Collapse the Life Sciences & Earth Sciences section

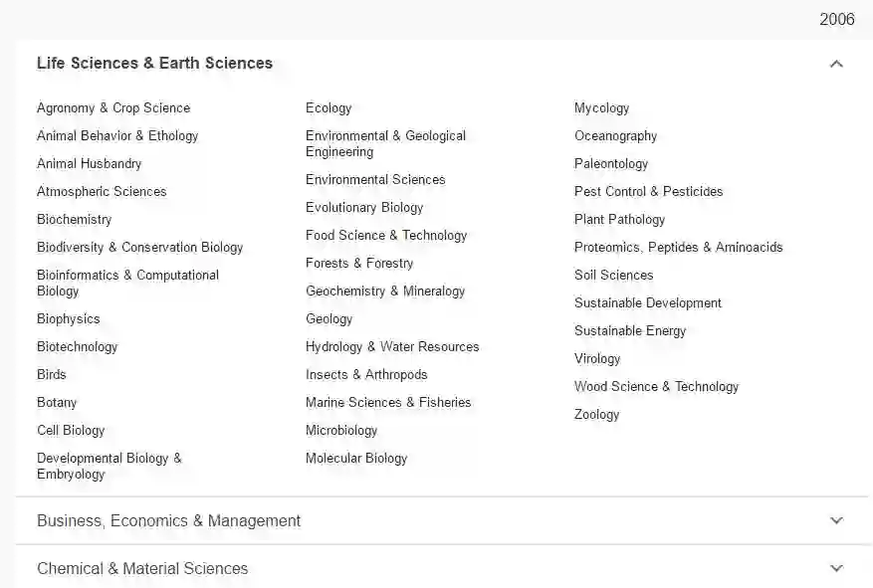click(835, 64)
